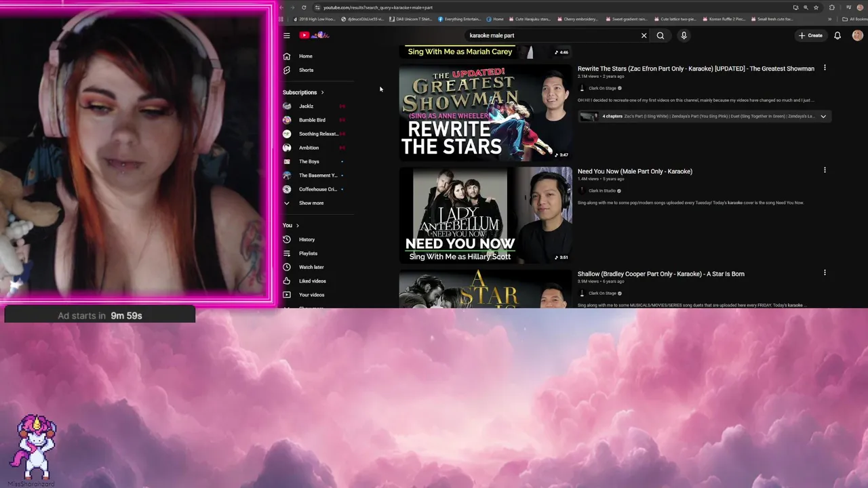
Task: Bookmark this page with the star icon
Action: [x=816, y=7]
